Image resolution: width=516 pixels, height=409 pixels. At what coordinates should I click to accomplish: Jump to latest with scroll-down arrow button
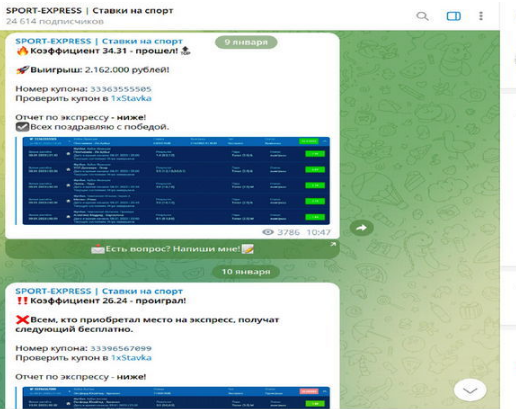coord(470,390)
